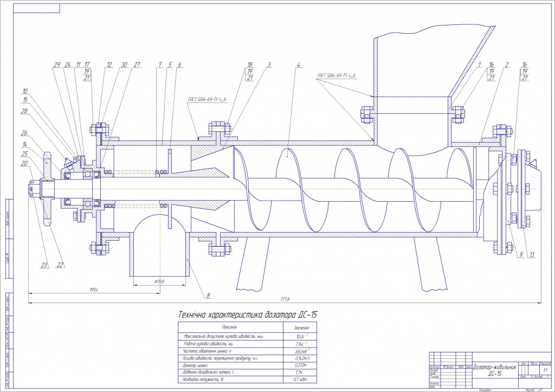Click part callout number 17
Screen dimensions: 555x392
tap(86, 65)
